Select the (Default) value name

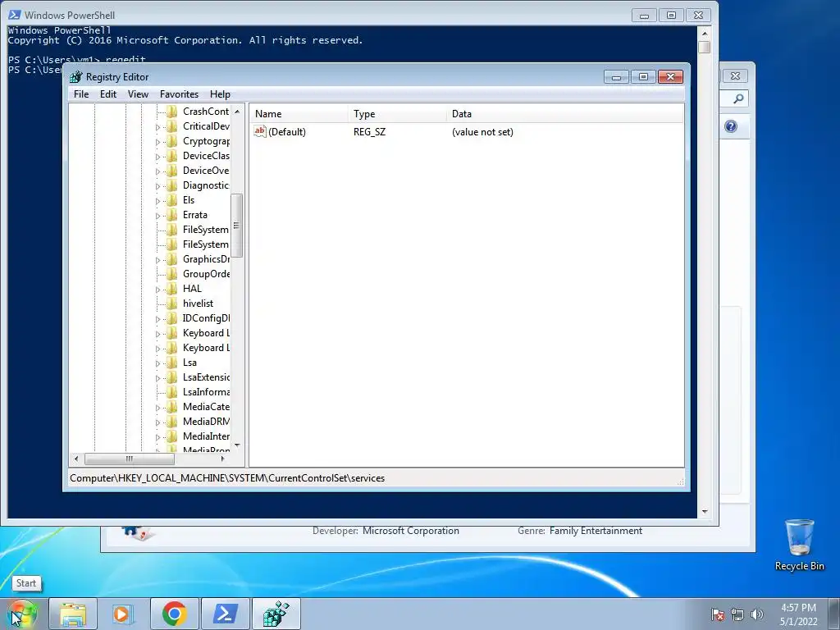click(x=287, y=132)
